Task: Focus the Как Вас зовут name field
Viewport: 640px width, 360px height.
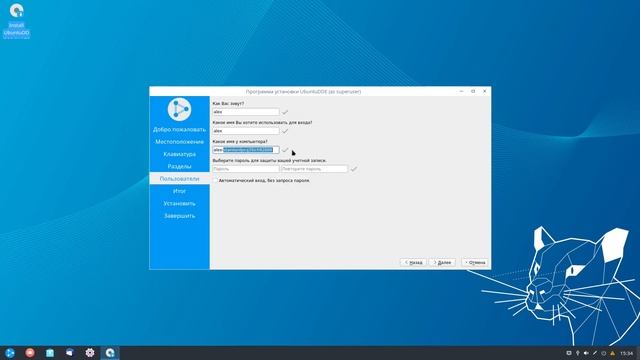Action: click(246, 112)
